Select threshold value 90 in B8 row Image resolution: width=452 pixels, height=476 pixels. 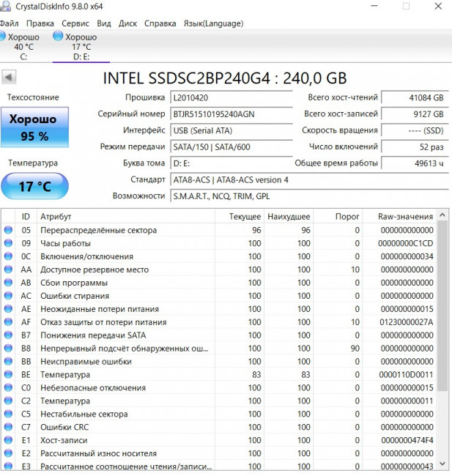pos(355,348)
